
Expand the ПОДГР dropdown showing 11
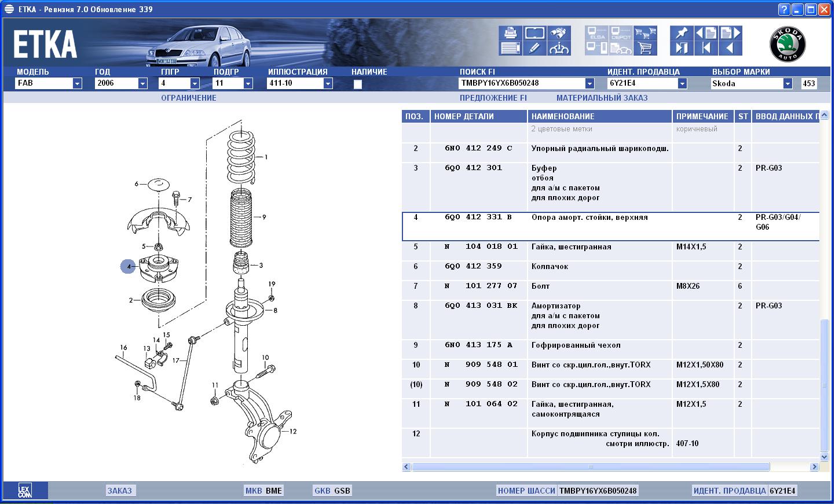248,83
